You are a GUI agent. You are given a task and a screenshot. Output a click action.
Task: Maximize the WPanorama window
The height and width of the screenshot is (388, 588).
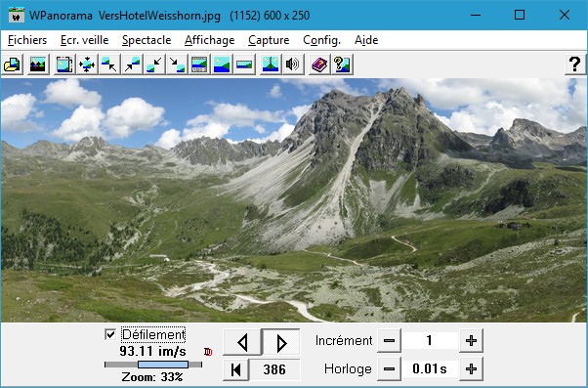(x=520, y=15)
